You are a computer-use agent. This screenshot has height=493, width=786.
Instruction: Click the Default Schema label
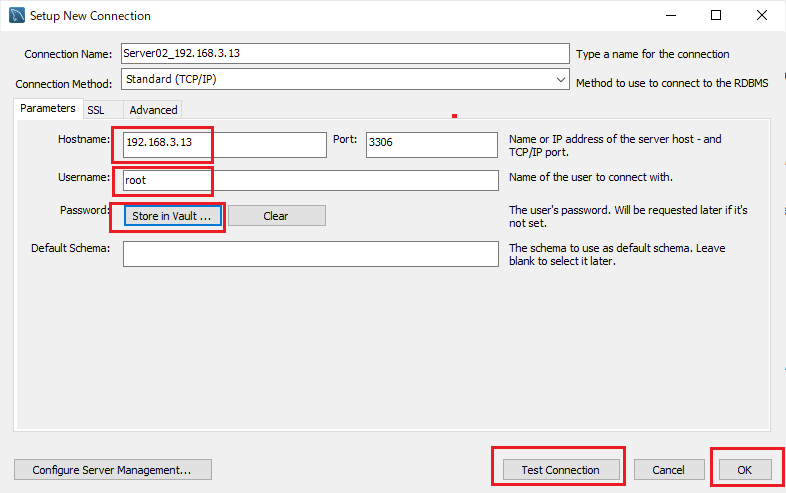tap(71, 248)
